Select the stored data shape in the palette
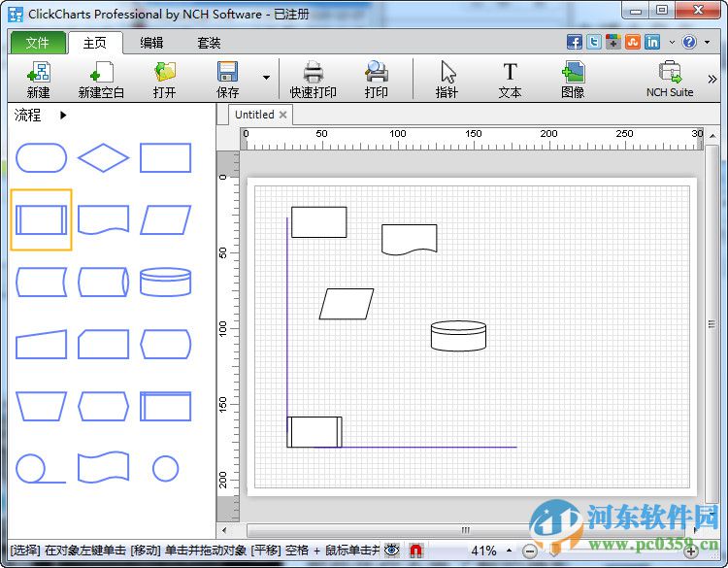Image resolution: width=728 pixels, height=568 pixels. [x=42, y=282]
